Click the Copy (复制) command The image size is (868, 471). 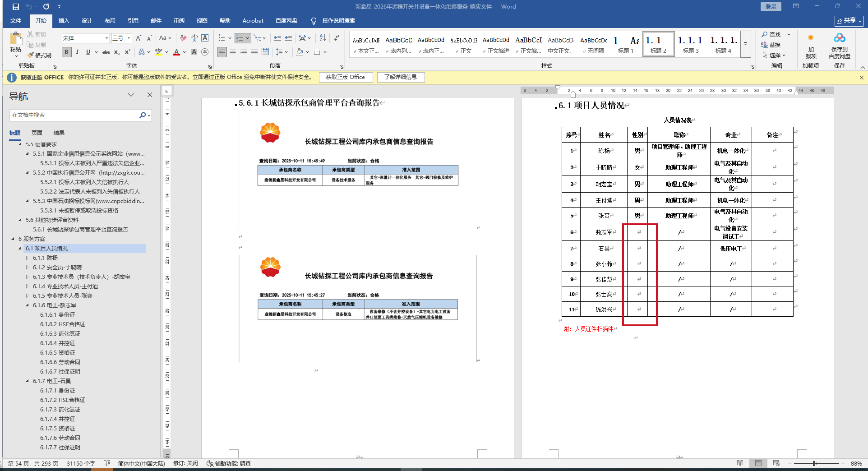[37, 45]
